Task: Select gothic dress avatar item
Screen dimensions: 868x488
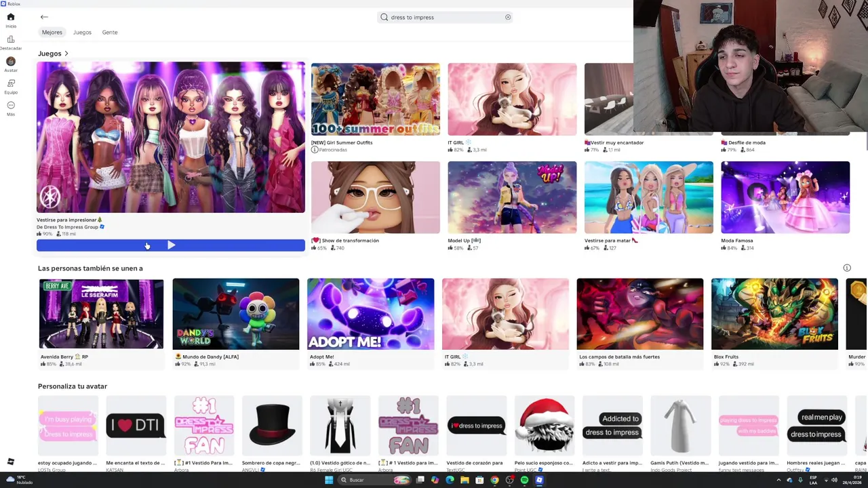Action: point(340,426)
